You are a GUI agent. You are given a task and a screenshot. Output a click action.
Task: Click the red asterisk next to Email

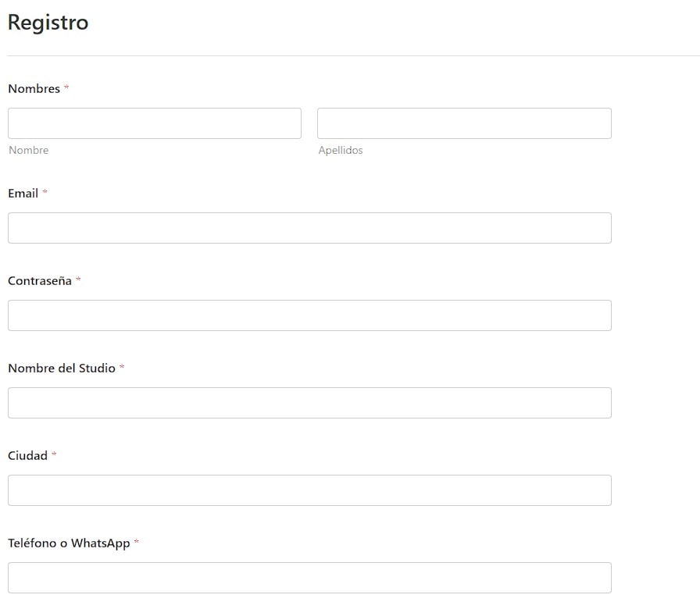(45, 192)
